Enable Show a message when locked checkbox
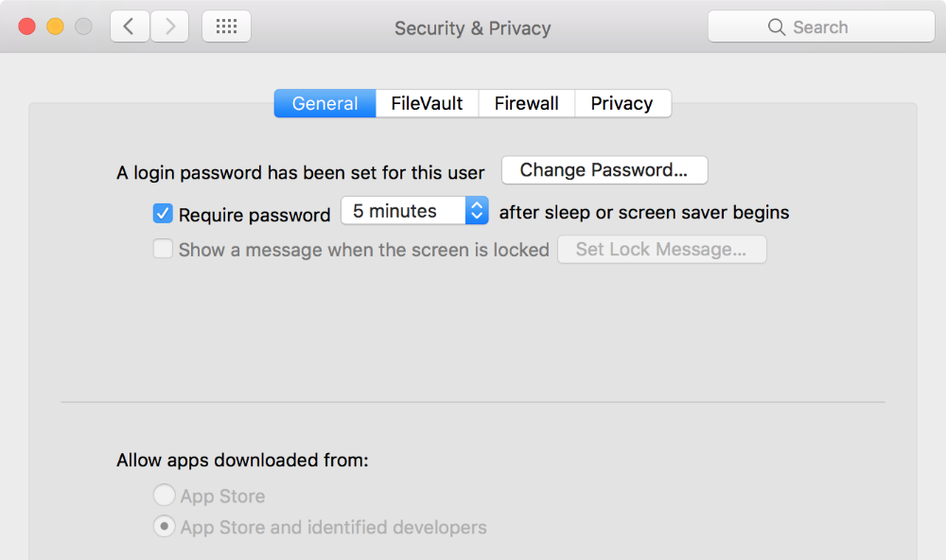The width and height of the screenshot is (946, 560). pyautogui.click(x=163, y=250)
